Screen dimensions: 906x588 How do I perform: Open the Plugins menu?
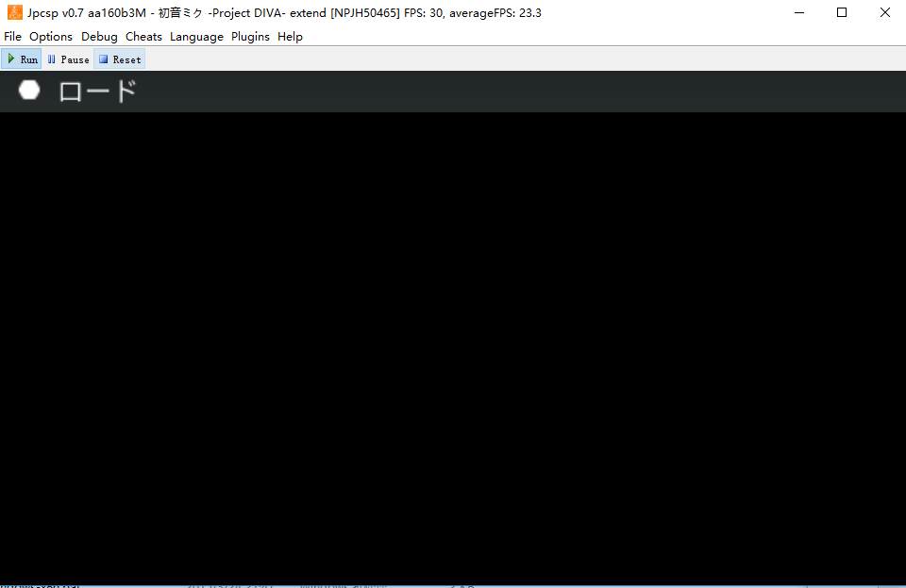point(250,37)
